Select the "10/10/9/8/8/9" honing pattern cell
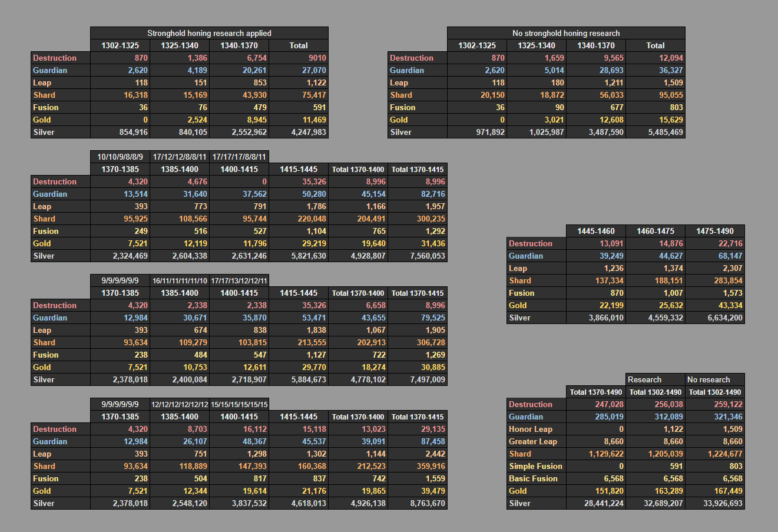The image size is (778, 532). point(120,157)
